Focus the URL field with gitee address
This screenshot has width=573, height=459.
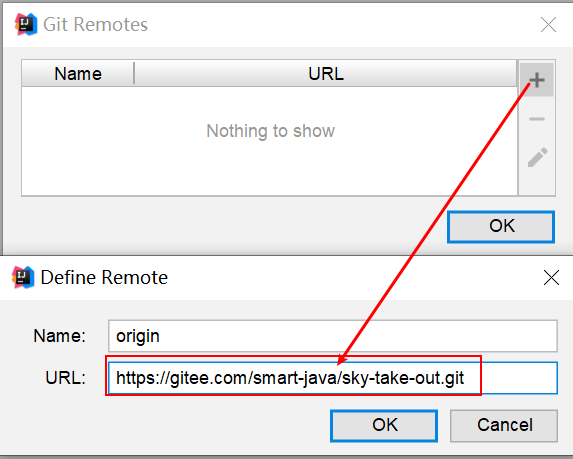333,378
